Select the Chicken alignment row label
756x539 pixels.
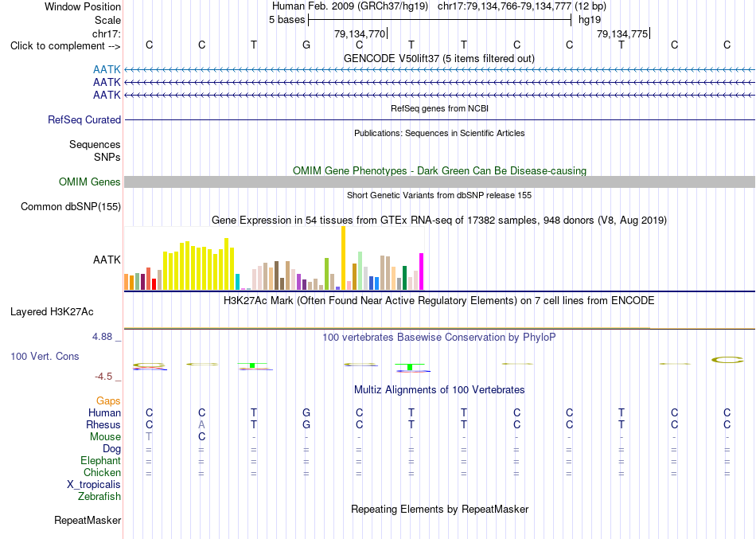pyautogui.click(x=102, y=472)
